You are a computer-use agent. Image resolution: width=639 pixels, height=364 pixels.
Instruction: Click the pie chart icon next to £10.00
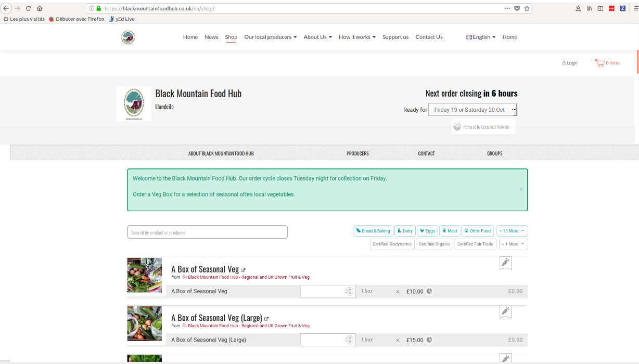click(x=429, y=291)
